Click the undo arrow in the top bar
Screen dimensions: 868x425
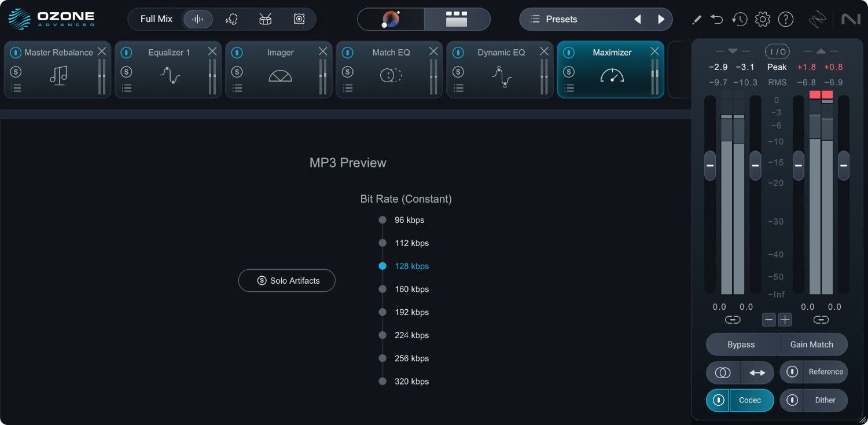click(x=716, y=19)
